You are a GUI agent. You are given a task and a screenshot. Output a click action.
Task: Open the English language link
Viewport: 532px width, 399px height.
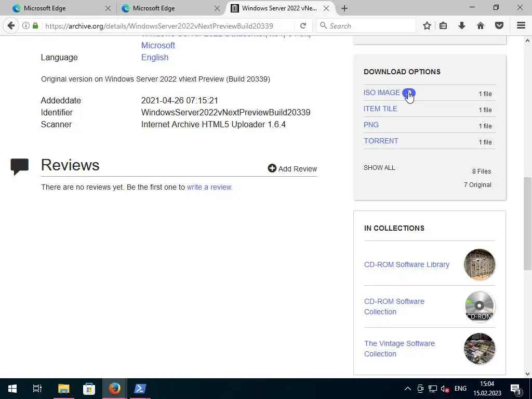(155, 57)
